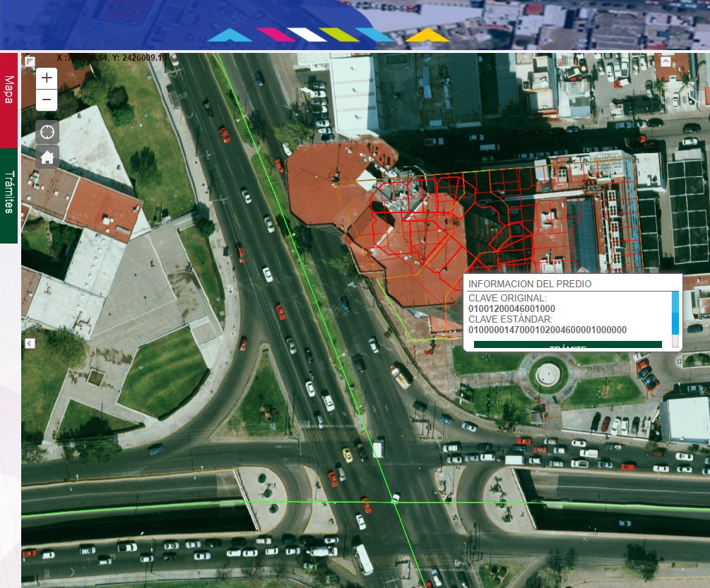Toggle the overview map corner icon
The width and height of the screenshot is (710, 588).
(x=30, y=61)
